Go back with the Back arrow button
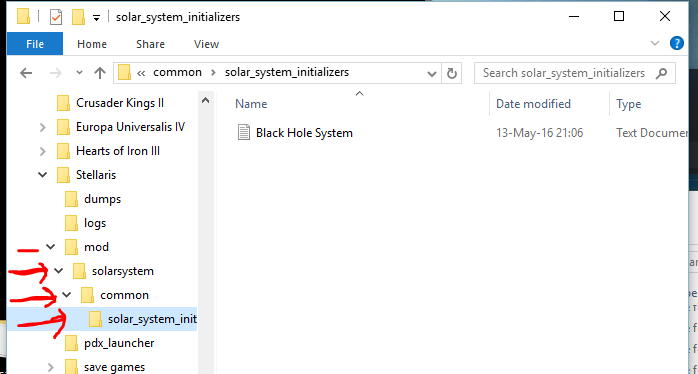The width and height of the screenshot is (698, 374). pyautogui.click(x=26, y=73)
